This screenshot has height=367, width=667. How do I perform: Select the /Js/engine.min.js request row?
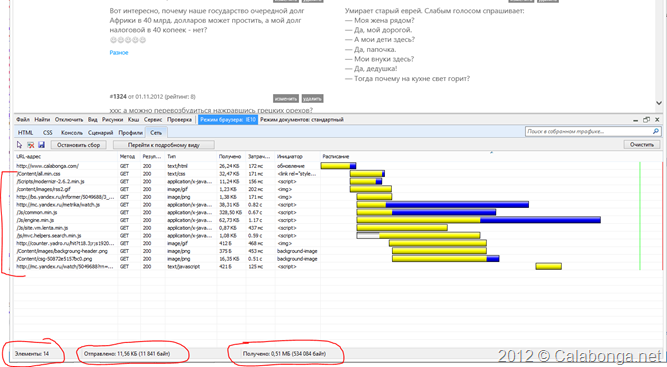[x=338, y=220]
